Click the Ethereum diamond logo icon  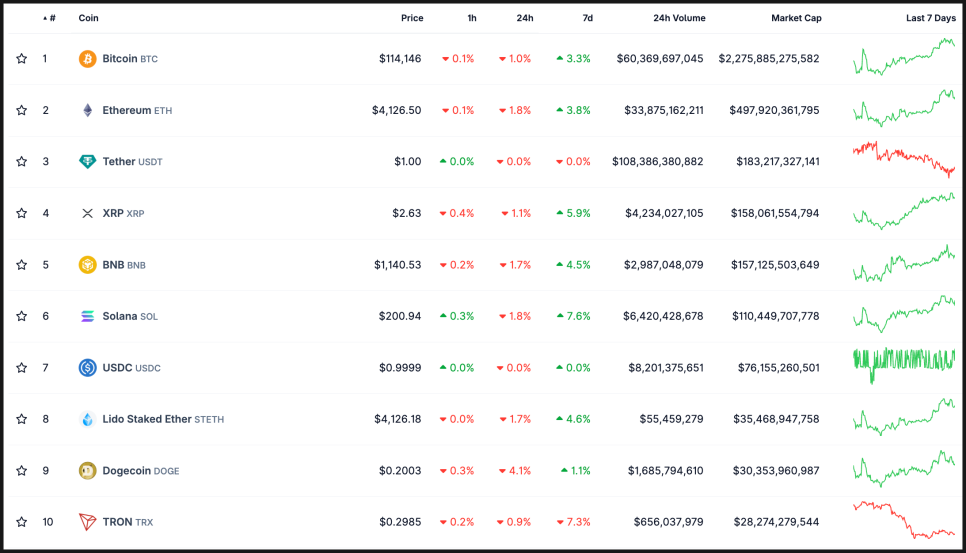coord(88,110)
